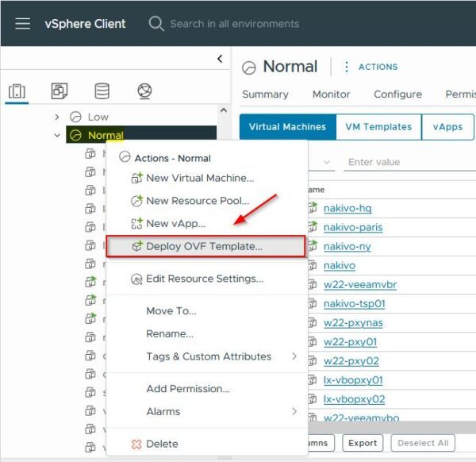This screenshot has height=462, width=476.
Task: Click the Normal pool header icon
Action: 249,67
